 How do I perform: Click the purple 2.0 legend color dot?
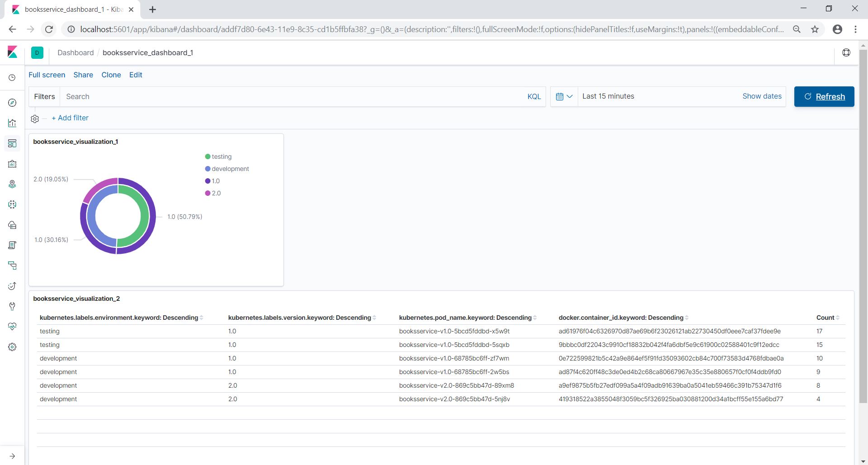[208, 193]
